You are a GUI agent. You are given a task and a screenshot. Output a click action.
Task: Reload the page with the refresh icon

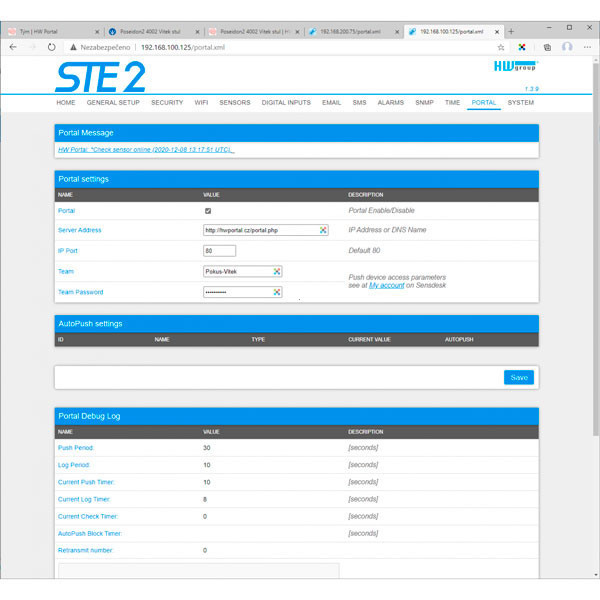(51, 47)
